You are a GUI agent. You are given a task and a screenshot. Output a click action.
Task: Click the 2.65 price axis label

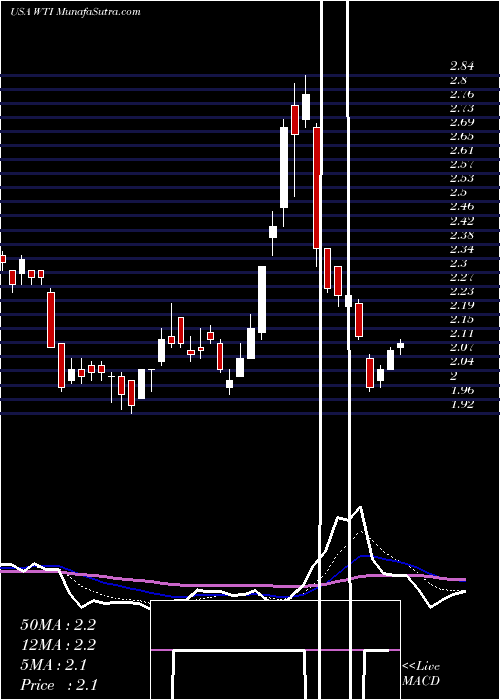click(462, 137)
